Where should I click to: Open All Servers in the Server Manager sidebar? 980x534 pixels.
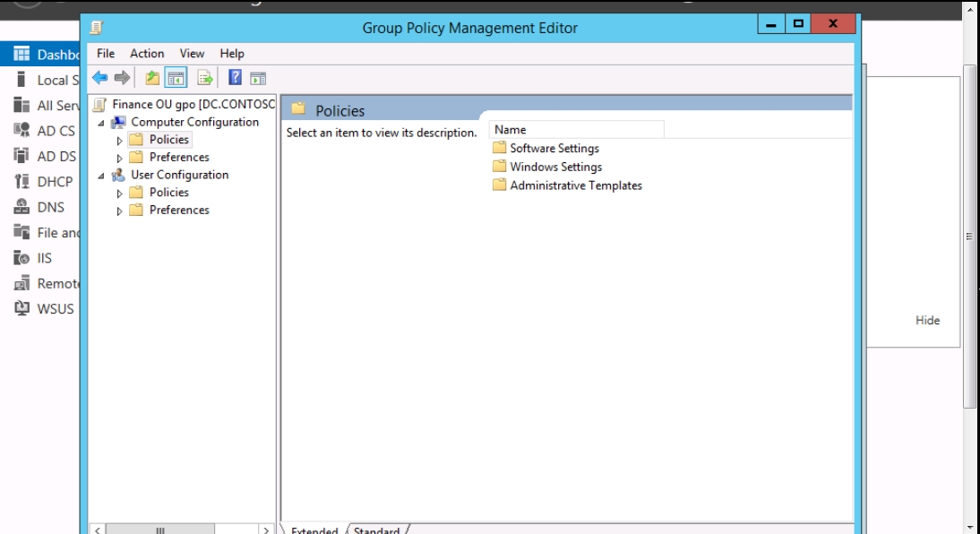coord(40,106)
